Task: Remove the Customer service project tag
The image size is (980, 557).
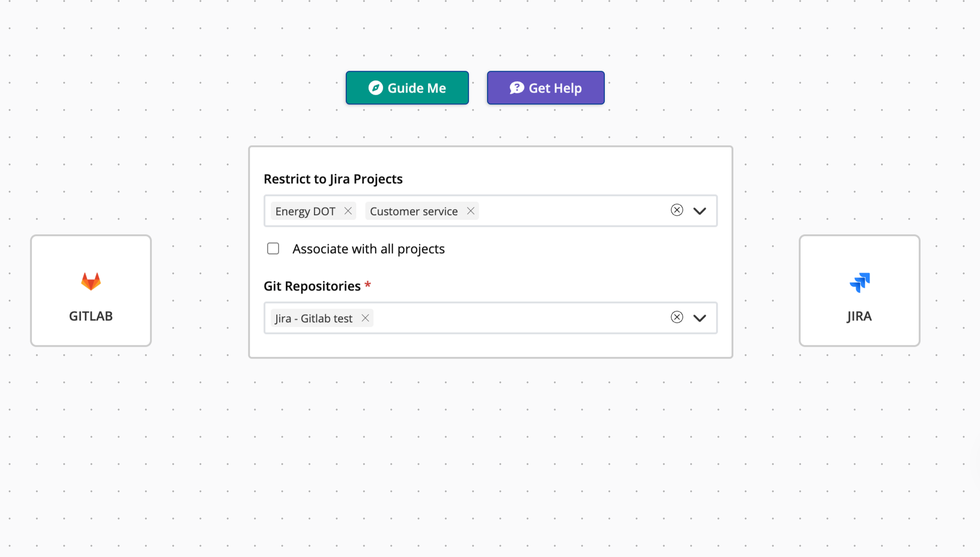Action: point(471,211)
